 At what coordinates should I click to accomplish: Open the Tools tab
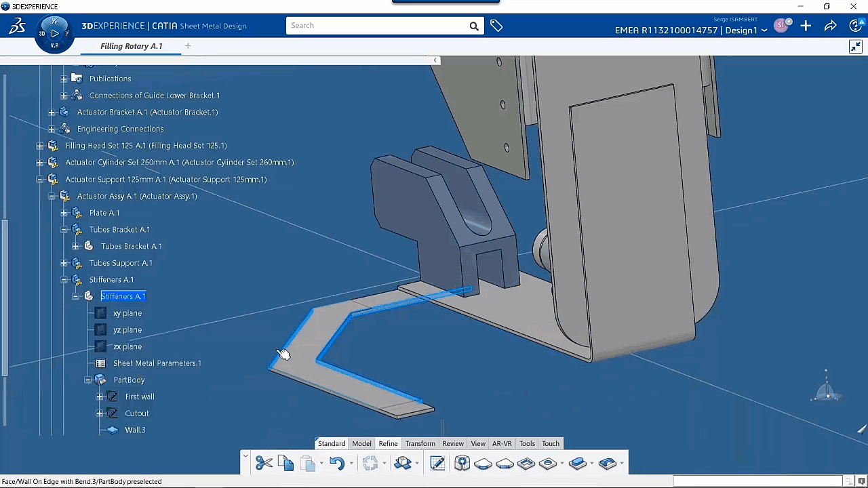pyautogui.click(x=527, y=443)
